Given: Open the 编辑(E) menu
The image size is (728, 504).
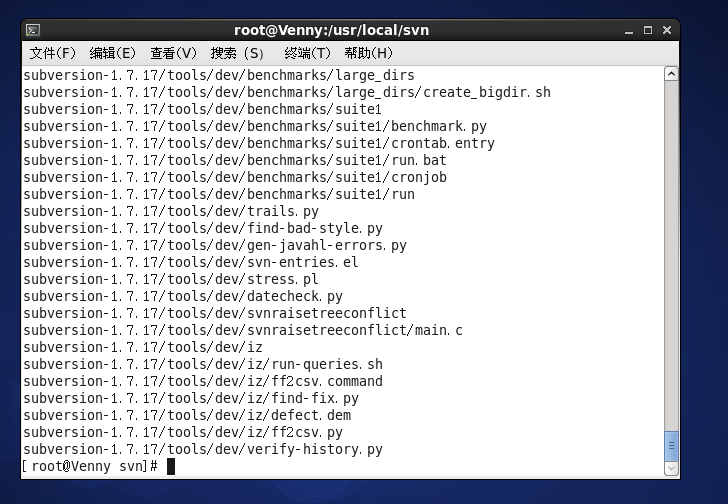Looking at the screenshot, I should click(x=112, y=53).
